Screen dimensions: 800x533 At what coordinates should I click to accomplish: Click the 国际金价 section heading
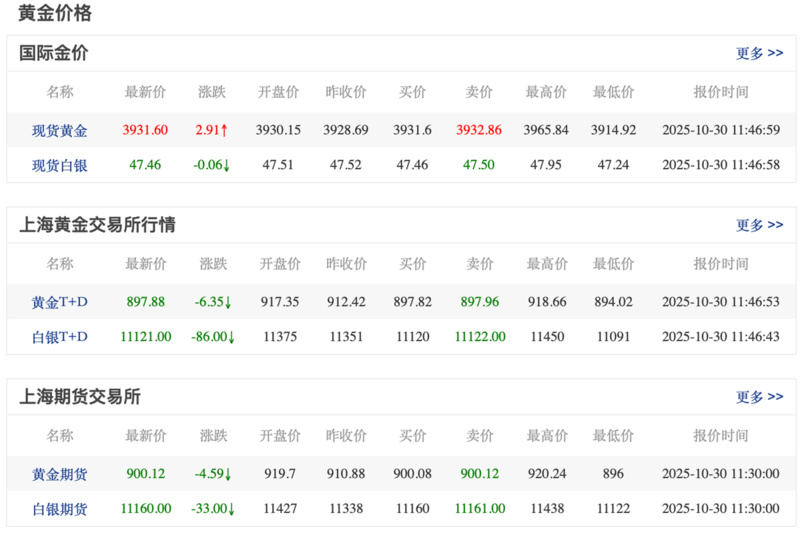(x=54, y=54)
